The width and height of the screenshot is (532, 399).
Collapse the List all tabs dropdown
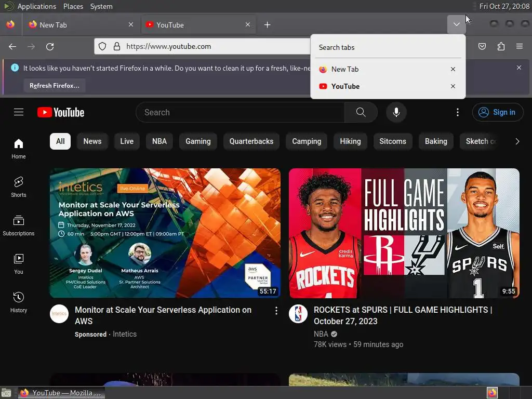click(456, 24)
